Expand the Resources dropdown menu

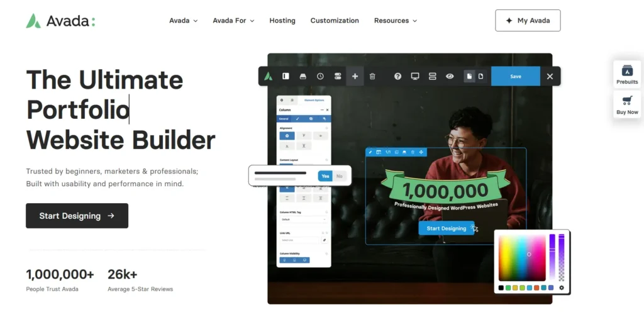click(x=396, y=21)
